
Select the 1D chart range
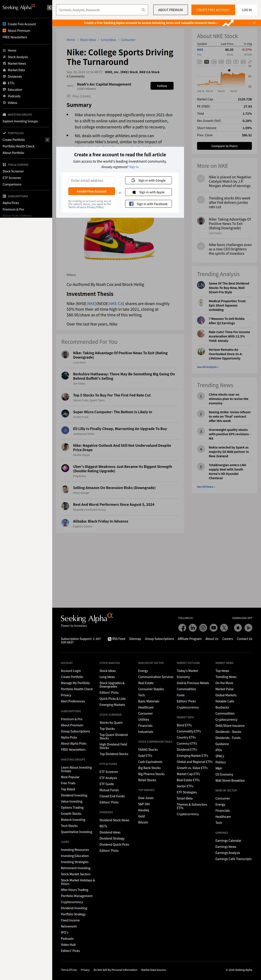tap(199, 62)
